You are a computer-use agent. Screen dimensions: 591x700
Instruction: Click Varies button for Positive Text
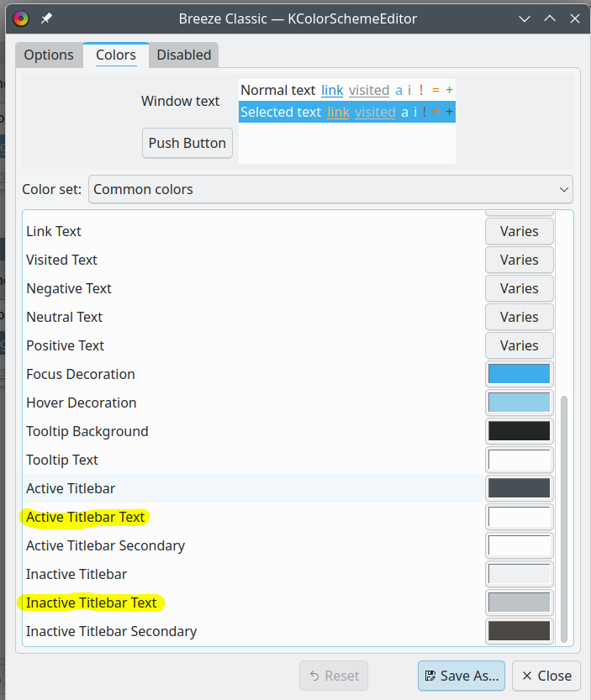point(520,345)
